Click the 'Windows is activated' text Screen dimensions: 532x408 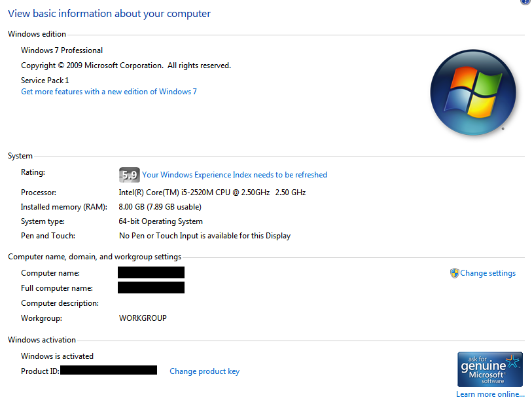[57, 356]
